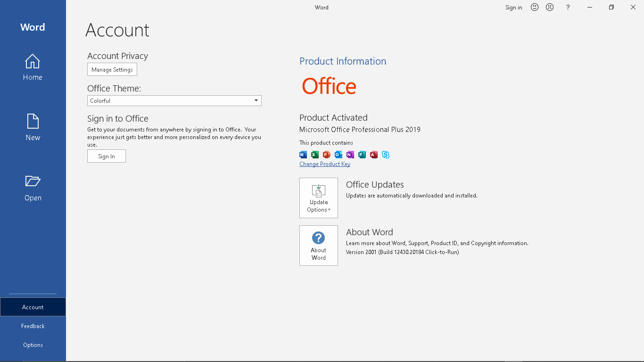Click the Manage Settings button

tap(112, 69)
